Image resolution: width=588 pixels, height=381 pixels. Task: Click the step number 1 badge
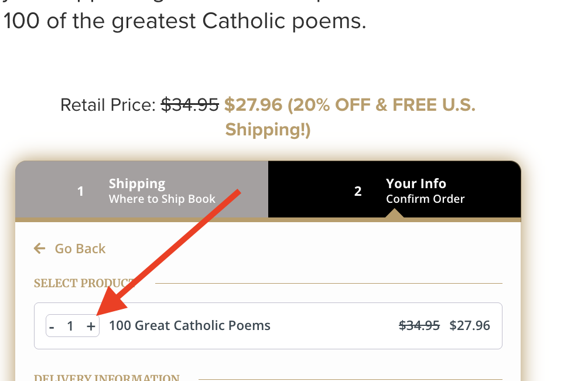[81, 191]
